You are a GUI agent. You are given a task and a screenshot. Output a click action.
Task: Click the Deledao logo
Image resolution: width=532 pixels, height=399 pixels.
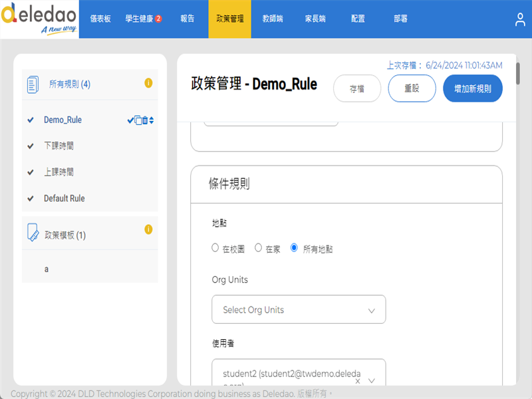click(x=39, y=19)
